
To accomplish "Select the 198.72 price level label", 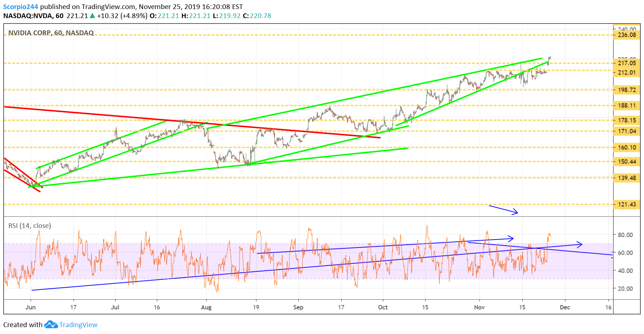I will click(x=627, y=90).
